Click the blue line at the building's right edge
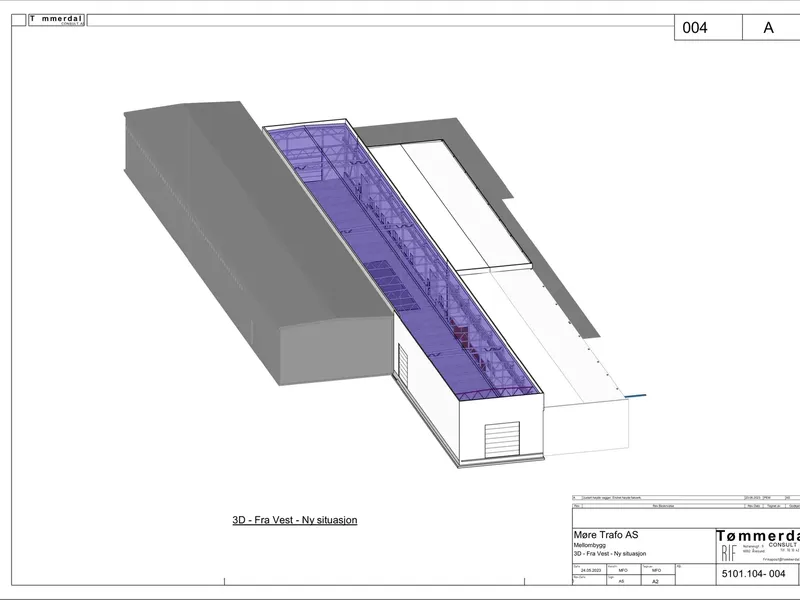 (636, 395)
